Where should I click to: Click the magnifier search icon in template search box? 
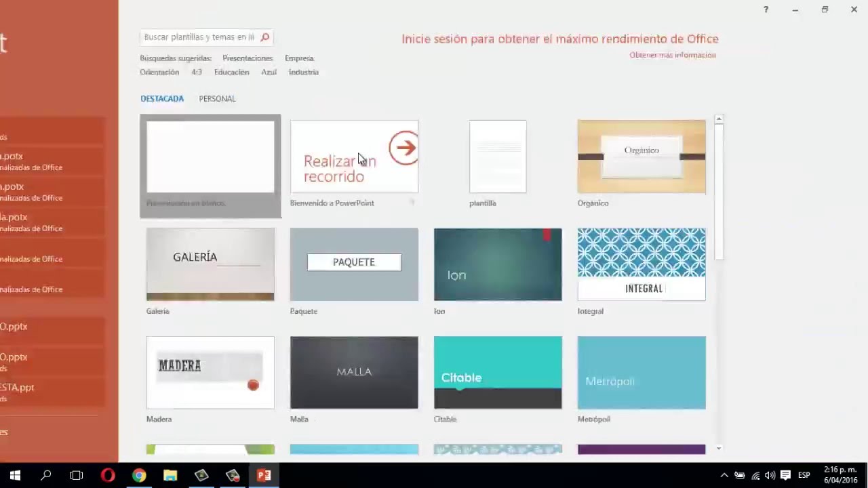(x=265, y=37)
